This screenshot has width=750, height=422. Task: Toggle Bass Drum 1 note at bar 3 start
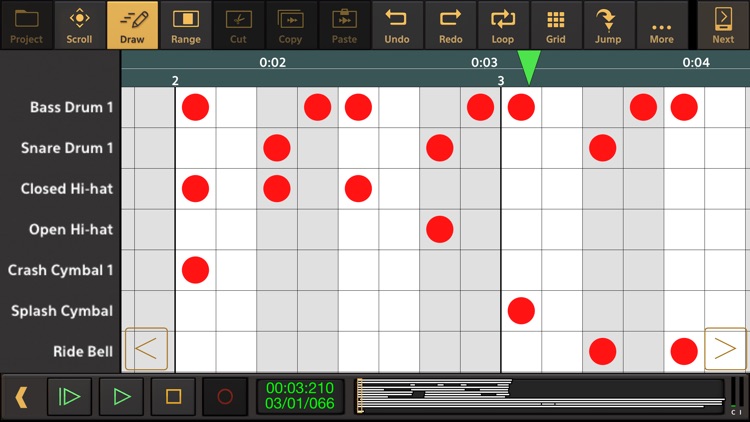(521, 107)
